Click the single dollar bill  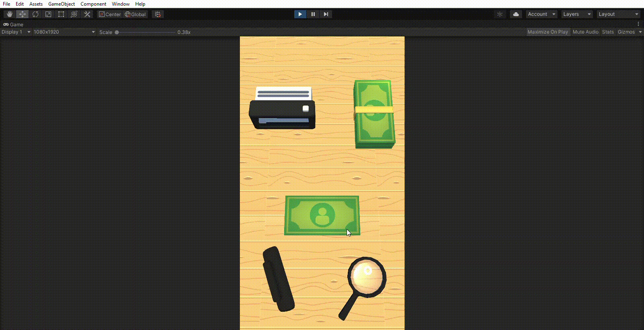point(322,215)
